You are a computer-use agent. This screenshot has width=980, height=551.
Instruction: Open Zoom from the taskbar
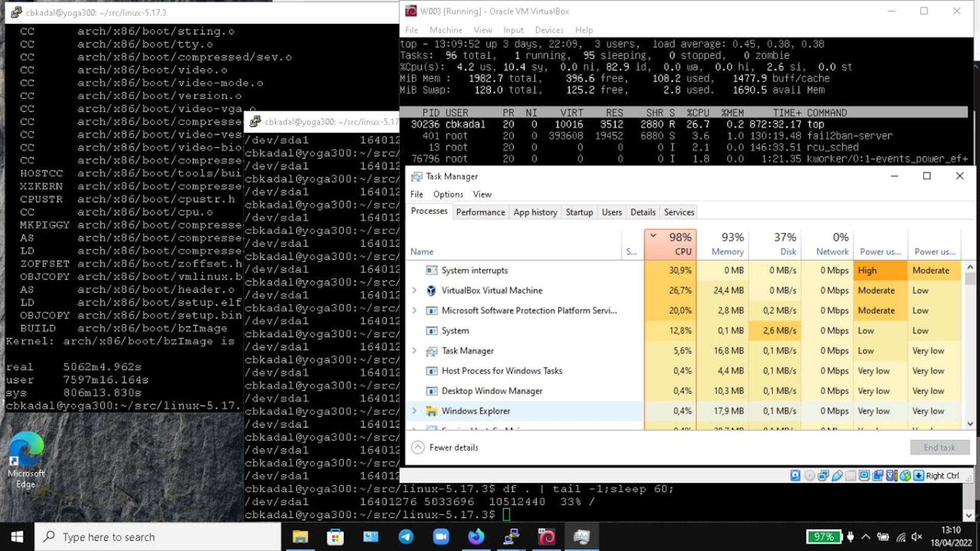(x=440, y=537)
